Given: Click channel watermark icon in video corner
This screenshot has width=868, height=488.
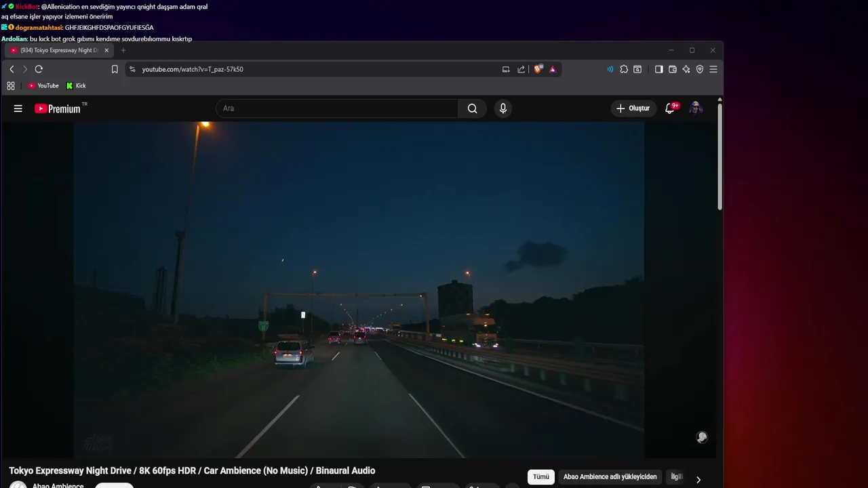Looking at the screenshot, I should click(702, 437).
